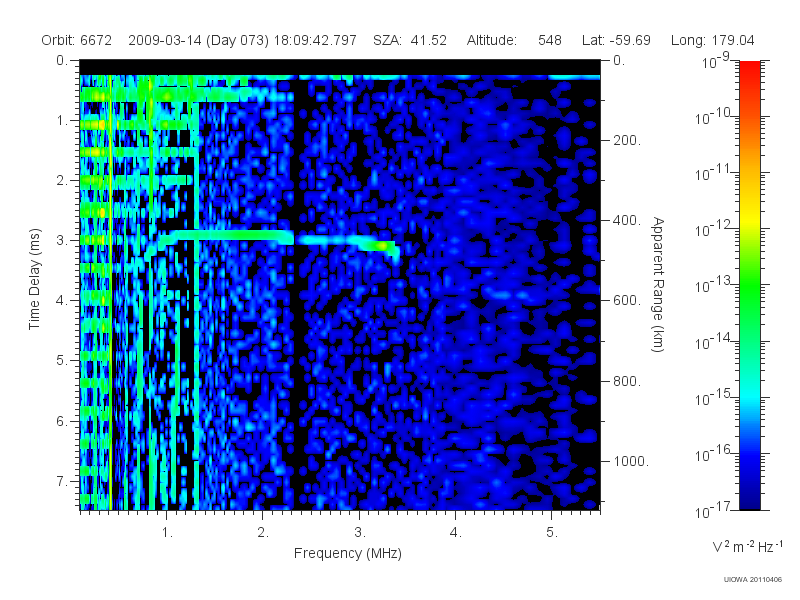This screenshot has width=800, height=600.
Task: Click frequency axis tick label '5.'
Action: (552, 533)
